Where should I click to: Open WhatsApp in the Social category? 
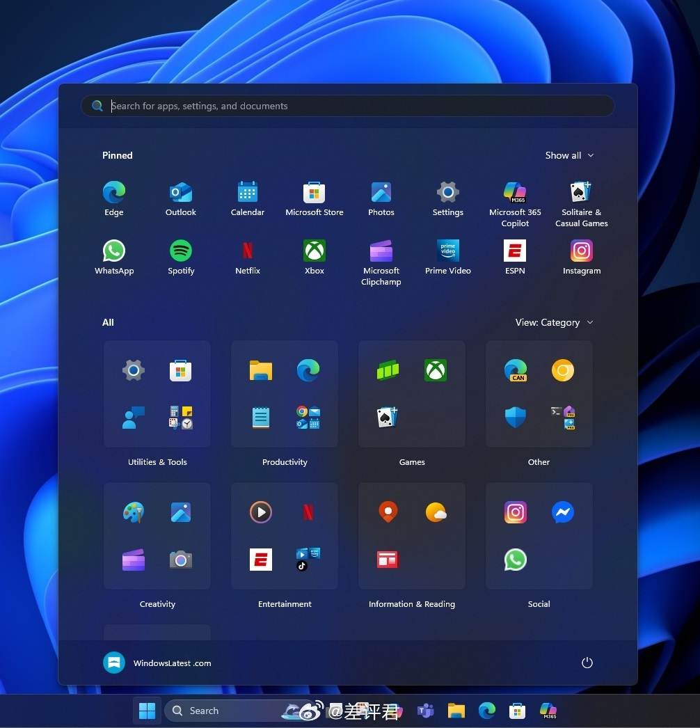(515, 560)
